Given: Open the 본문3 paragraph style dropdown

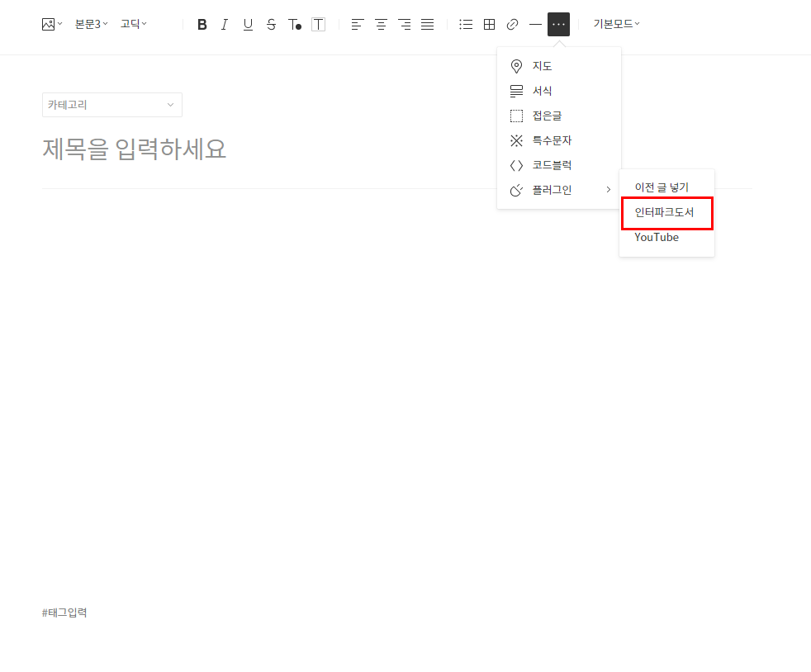Looking at the screenshot, I should 91,24.
